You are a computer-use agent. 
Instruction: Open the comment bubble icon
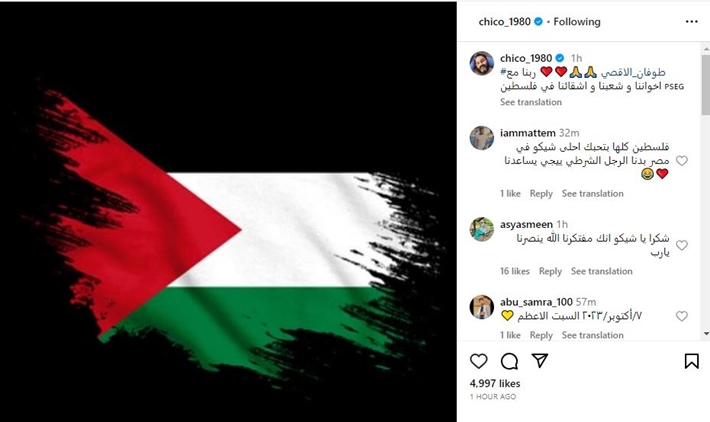pos(509,361)
